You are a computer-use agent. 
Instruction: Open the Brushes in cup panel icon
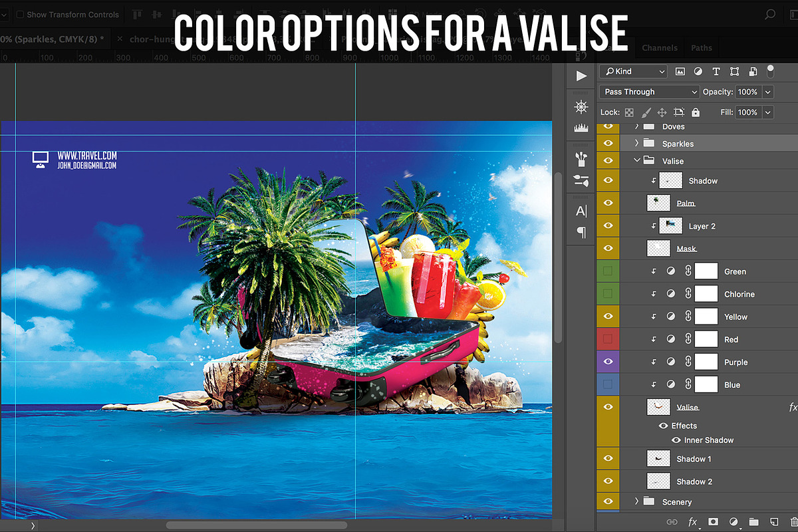coord(581,158)
